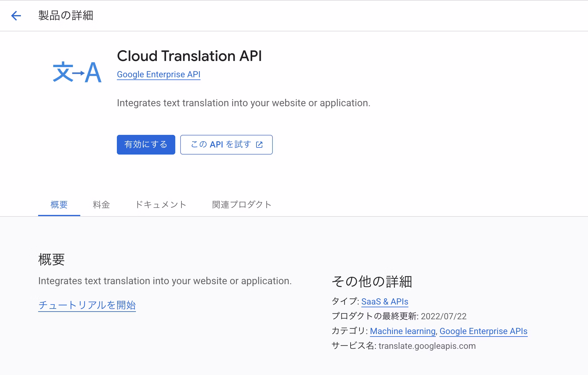This screenshot has width=588, height=375.
Task: Click the external link icon in the try API button
Action: (x=259, y=145)
